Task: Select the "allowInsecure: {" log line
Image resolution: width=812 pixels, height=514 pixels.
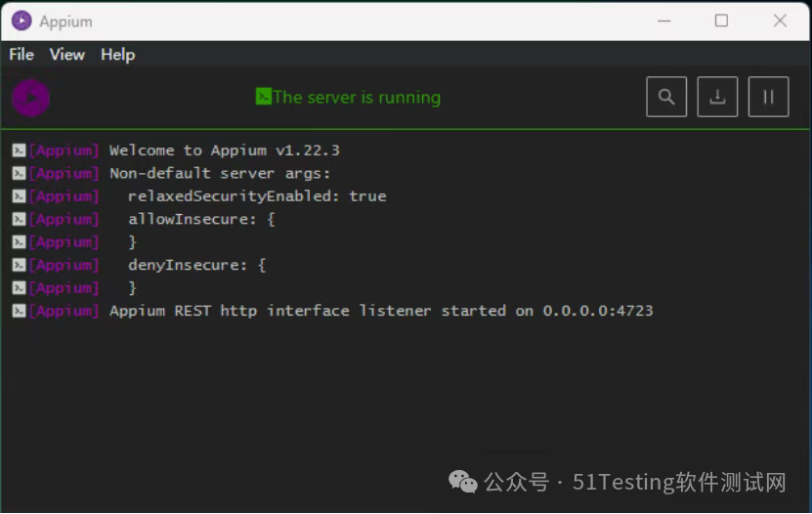Action: point(201,219)
